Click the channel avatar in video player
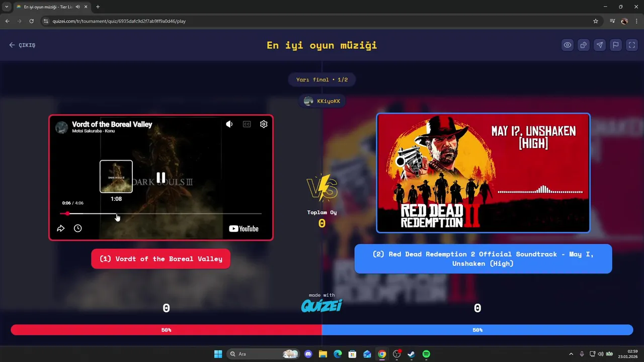The image size is (644, 362). coord(61,127)
